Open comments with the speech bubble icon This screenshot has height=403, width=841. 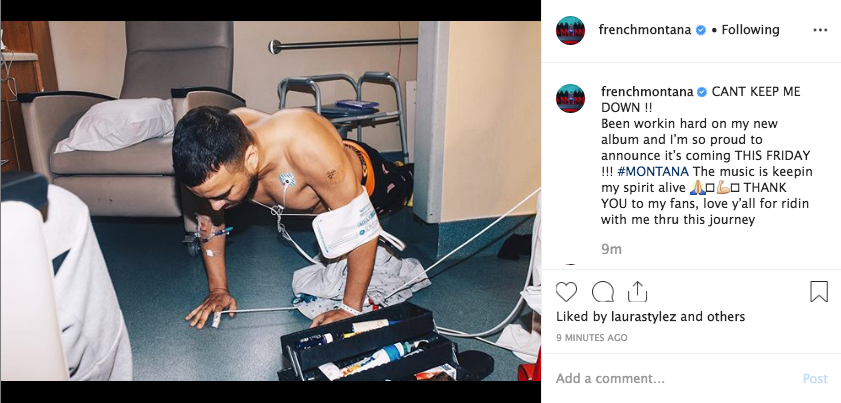click(603, 292)
